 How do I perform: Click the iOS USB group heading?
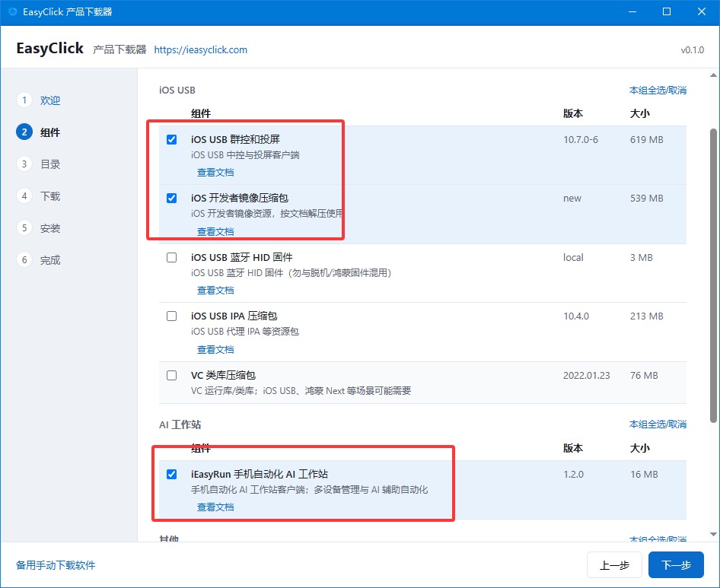click(x=177, y=90)
